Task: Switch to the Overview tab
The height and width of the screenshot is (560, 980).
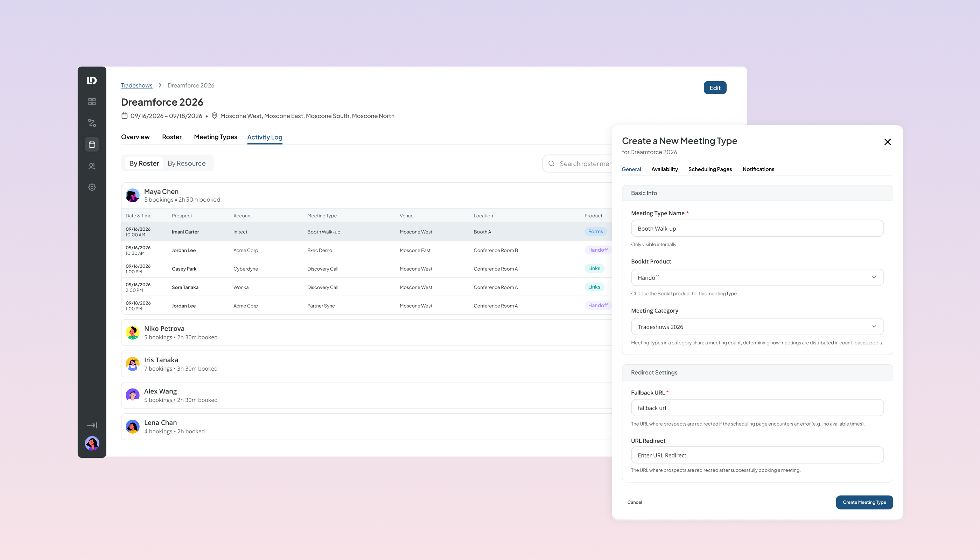Action: [x=135, y=137]
